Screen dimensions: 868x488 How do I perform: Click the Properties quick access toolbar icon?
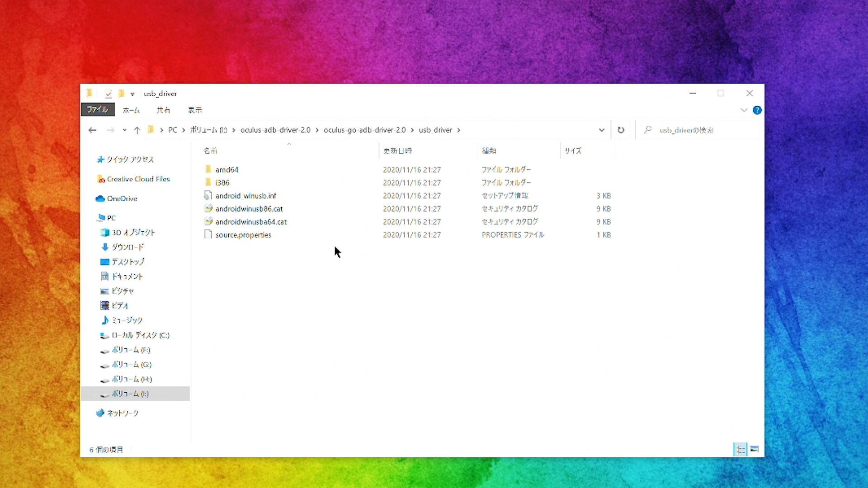pyautogui.click(x=108, y=94)
